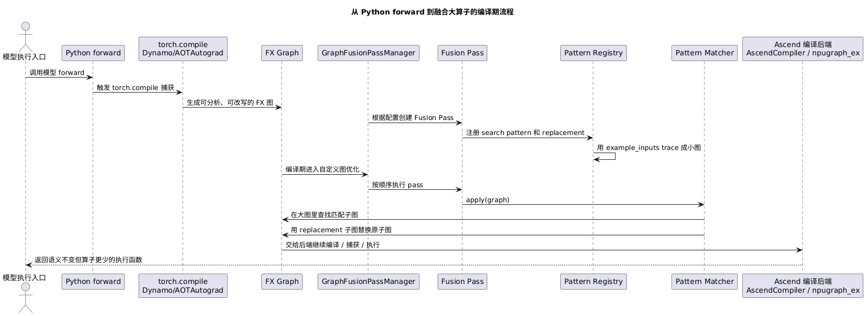
Task: Click the bottom actor stick figure icon
Action: pyautogui.click(x=25, y=298)
